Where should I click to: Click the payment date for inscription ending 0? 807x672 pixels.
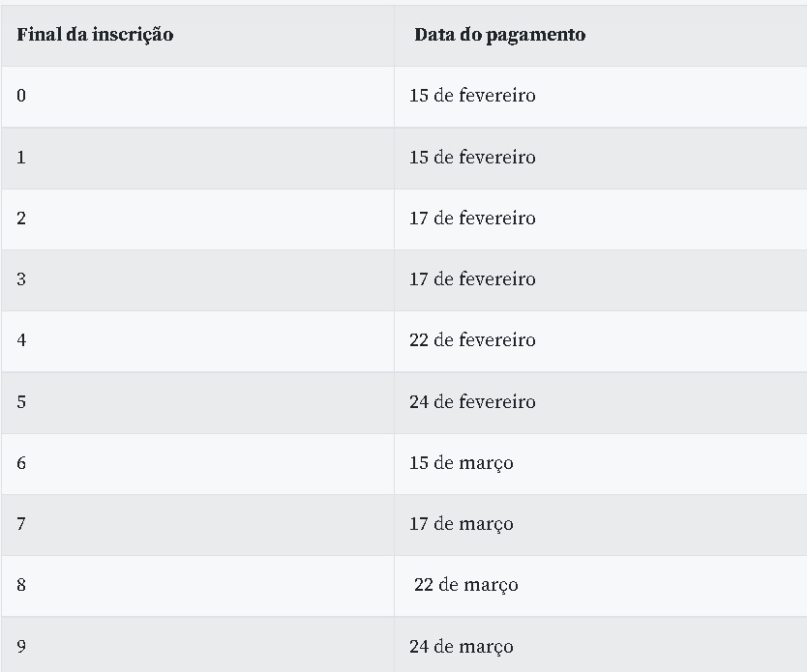point(472,96)
